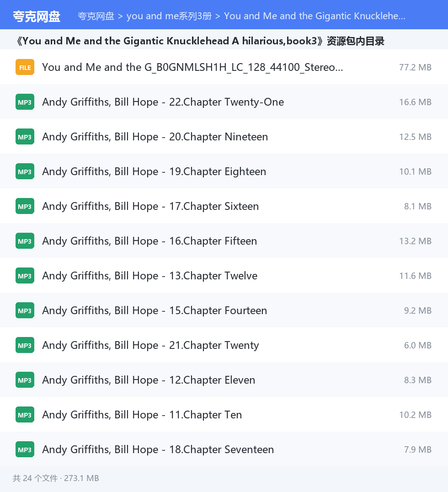Open '22.Chapter Twenty-One' audio file
Screen dimensions: 448x492
(x=163, y=102)
